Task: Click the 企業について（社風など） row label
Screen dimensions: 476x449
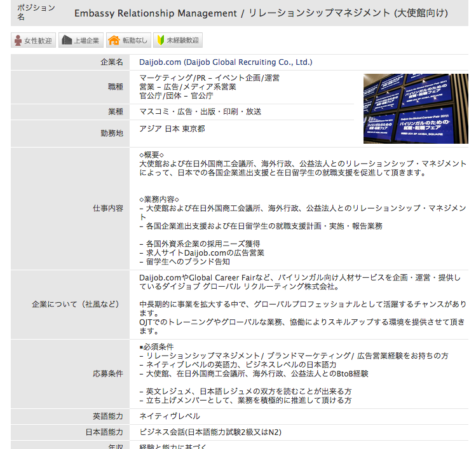Action: (76, 305)
